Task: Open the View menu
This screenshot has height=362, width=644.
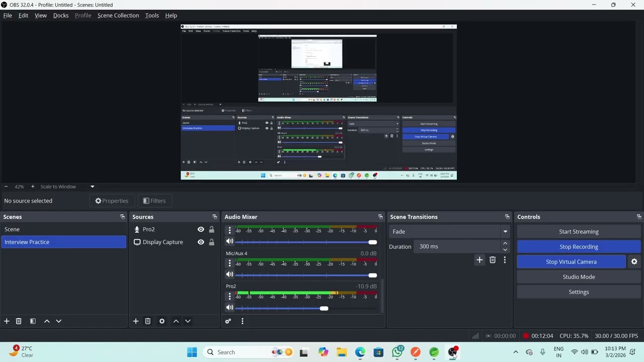Action: point(41,15)
